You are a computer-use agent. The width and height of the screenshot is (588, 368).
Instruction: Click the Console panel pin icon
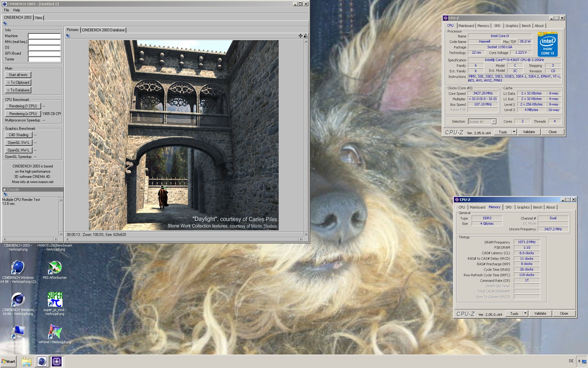[5, 194]
